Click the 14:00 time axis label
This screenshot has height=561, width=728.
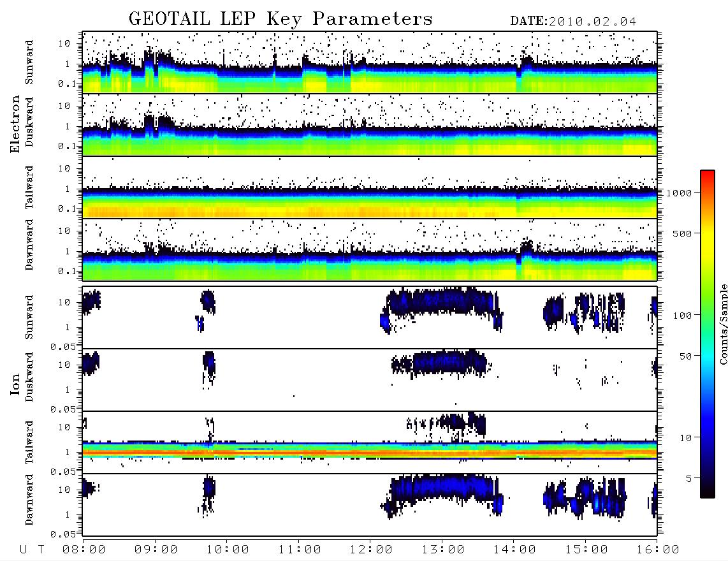(514, 550)
